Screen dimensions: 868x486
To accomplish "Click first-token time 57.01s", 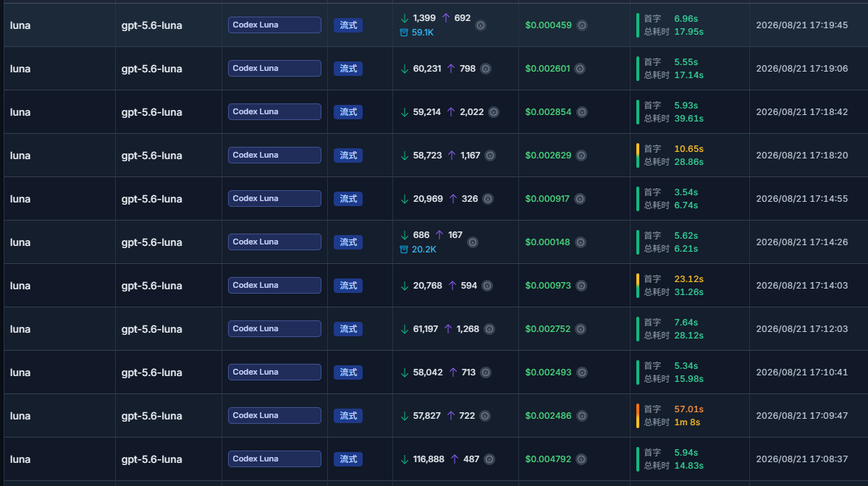I will click(688, 409).
